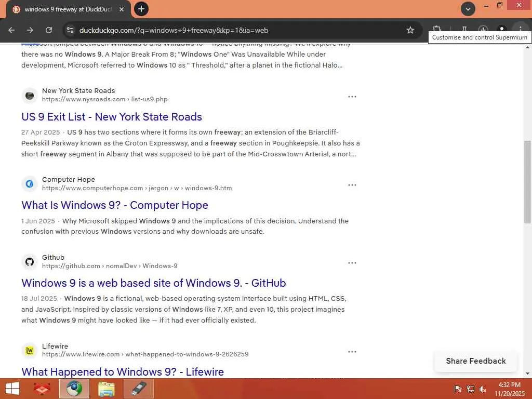This screenshot has width=532, height=399.
Task: Open 'What Is Windows 9? - Computer Hope'
Action: coord(115,205)
